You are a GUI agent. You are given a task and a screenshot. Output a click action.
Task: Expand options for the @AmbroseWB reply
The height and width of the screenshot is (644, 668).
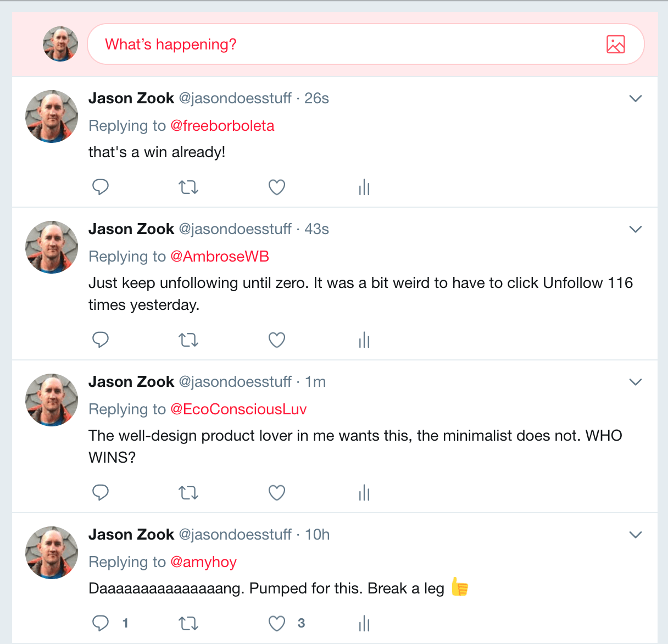[x=635, y=229]
